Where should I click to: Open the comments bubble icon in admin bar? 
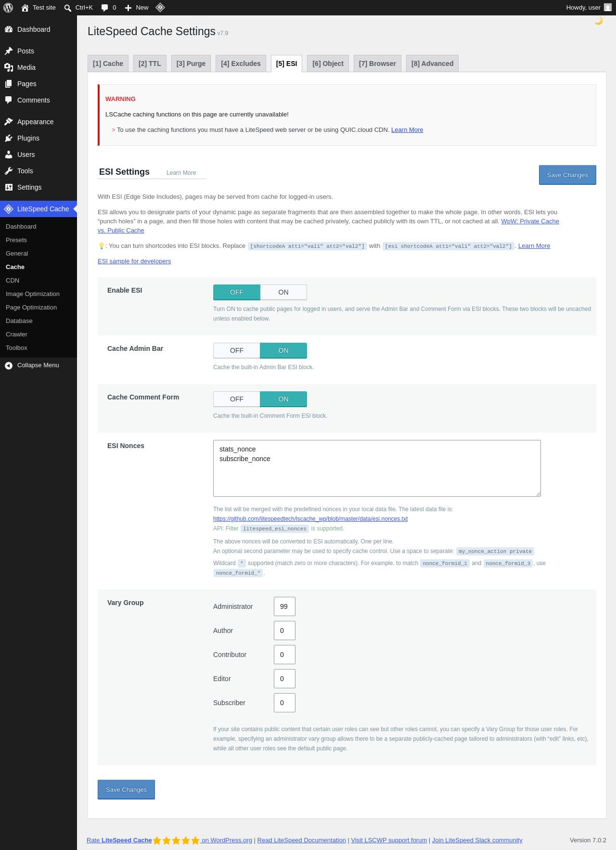tap(104, 8)
